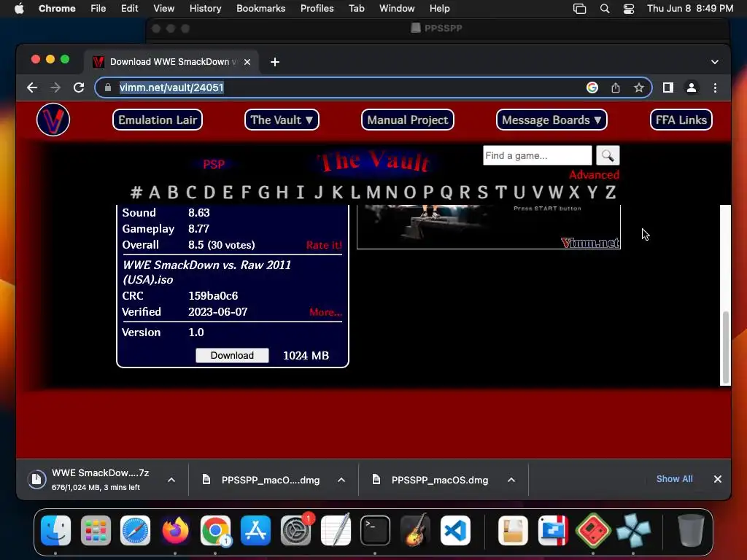Toggle Chrome side panel
Image resolution: width=747 pixels, height=560 pixels.
point(668,87)
